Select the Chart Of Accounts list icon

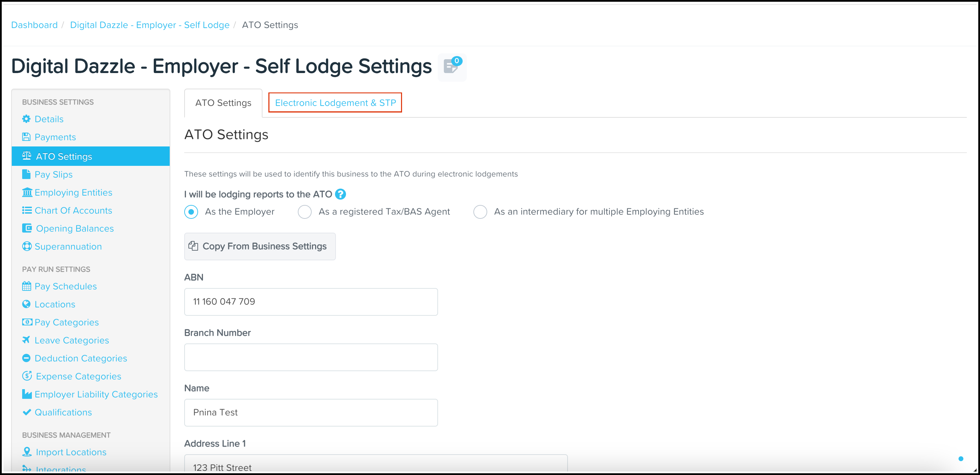coord(26,210)
